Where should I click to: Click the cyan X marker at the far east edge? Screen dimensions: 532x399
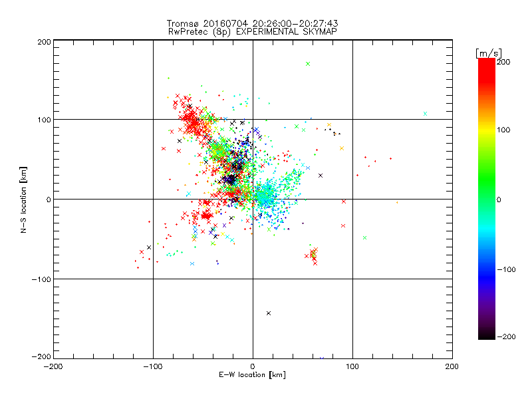[426, 114]
